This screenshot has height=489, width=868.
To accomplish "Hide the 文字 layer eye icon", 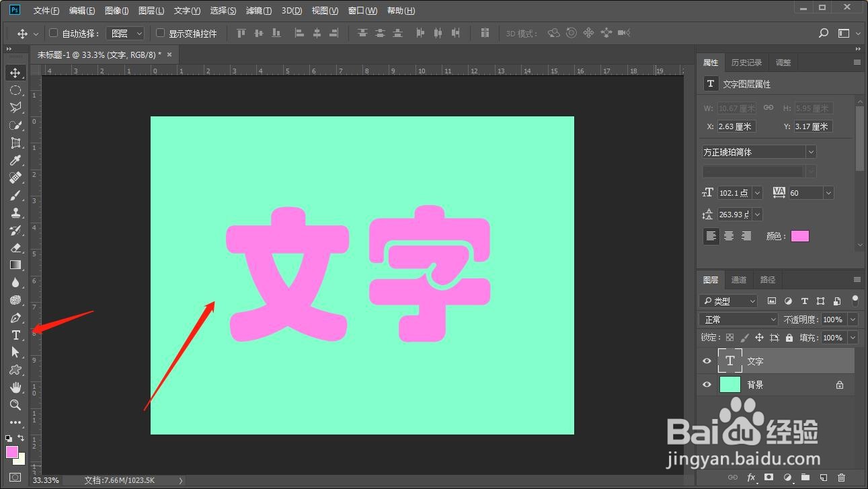I will pos(707,361).
